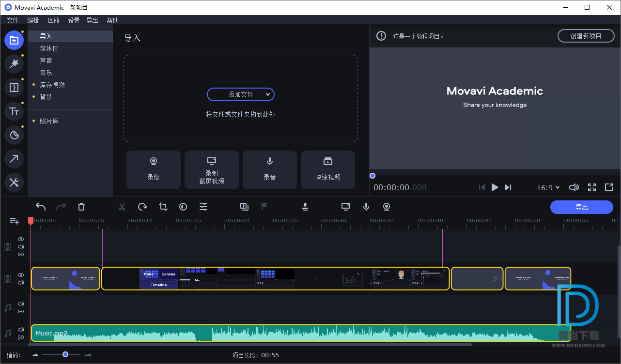Click the Crop tool icon
Screen dimensions: 621x364
click(163, 207)
